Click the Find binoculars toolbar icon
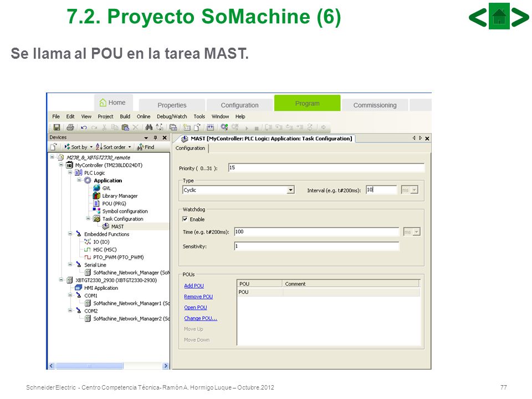The height and width of the screenshot is (399, 532). coord(149,127)
